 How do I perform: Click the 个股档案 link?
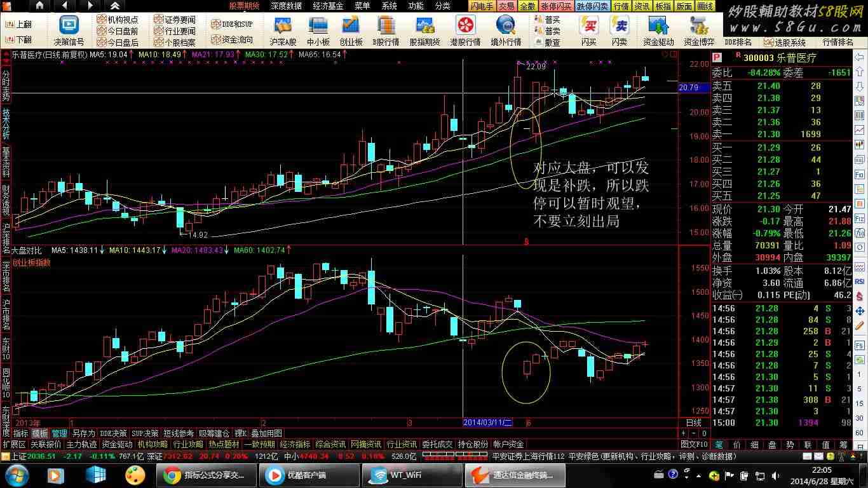pos(175,43)
